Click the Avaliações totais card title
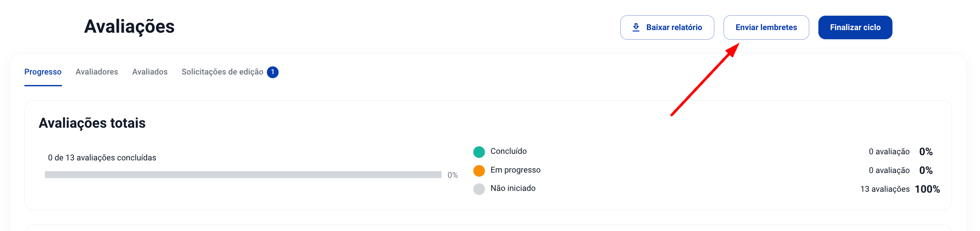This screenshot has height=231, width=980. pyautogui.click(x=92, y=123)
